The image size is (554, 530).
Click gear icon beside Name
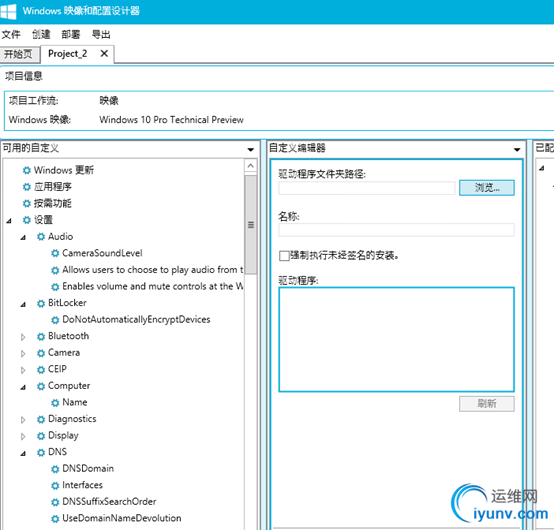pos(55,402)
